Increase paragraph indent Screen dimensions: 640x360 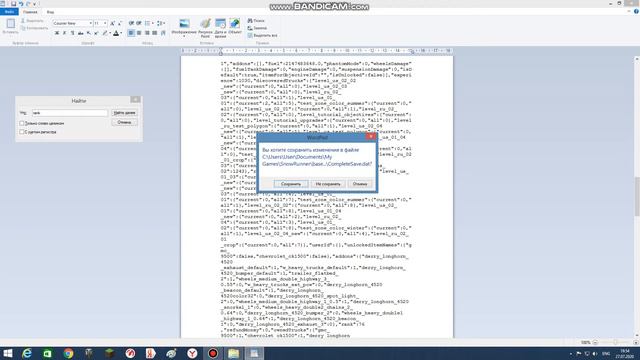pos(139,23)
